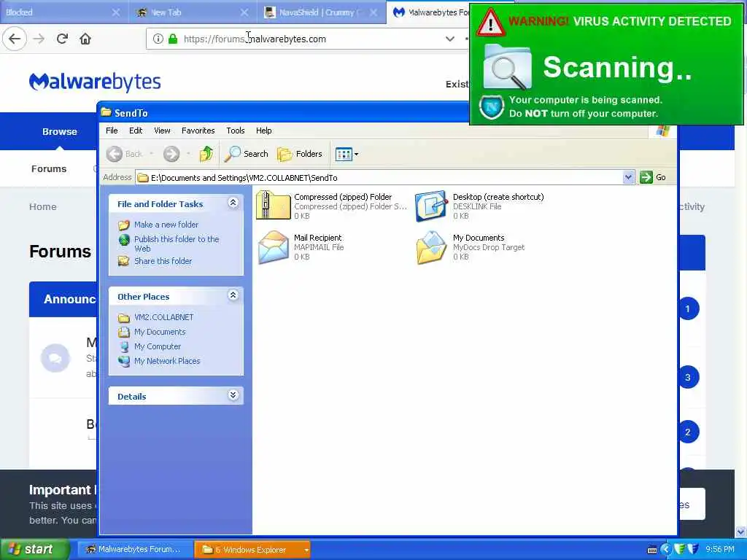The width and height of the screenshot is (747, 560).
Task: Open the File menu in SendTo window
Action: point(112,131)
